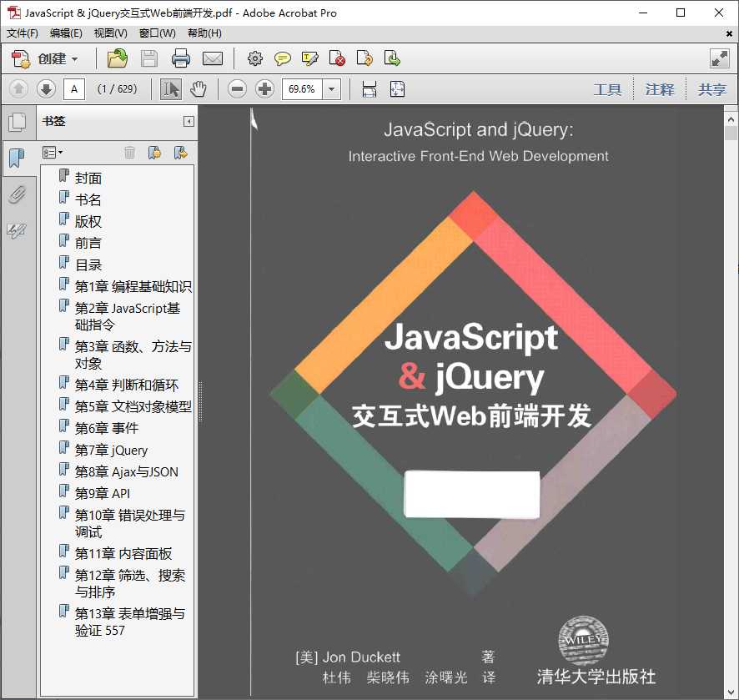739x700 pixels.
Task: Open the bookmark options menu dropdown
Action: (x=53, y=152)
